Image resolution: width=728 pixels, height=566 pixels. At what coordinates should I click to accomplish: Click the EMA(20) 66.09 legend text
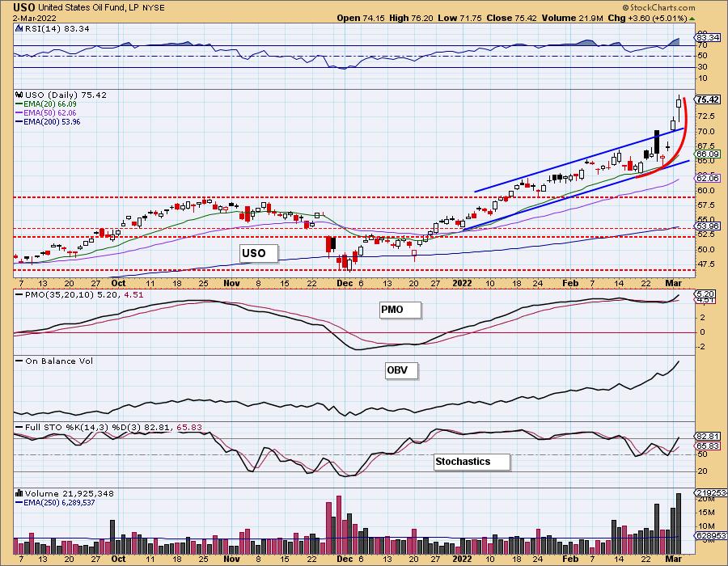(x=50, y=104)
